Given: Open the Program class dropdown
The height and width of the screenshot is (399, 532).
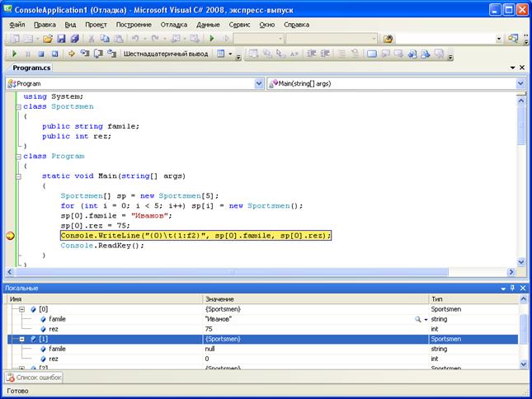Looking at the screenshot, I should coord(258,83).
